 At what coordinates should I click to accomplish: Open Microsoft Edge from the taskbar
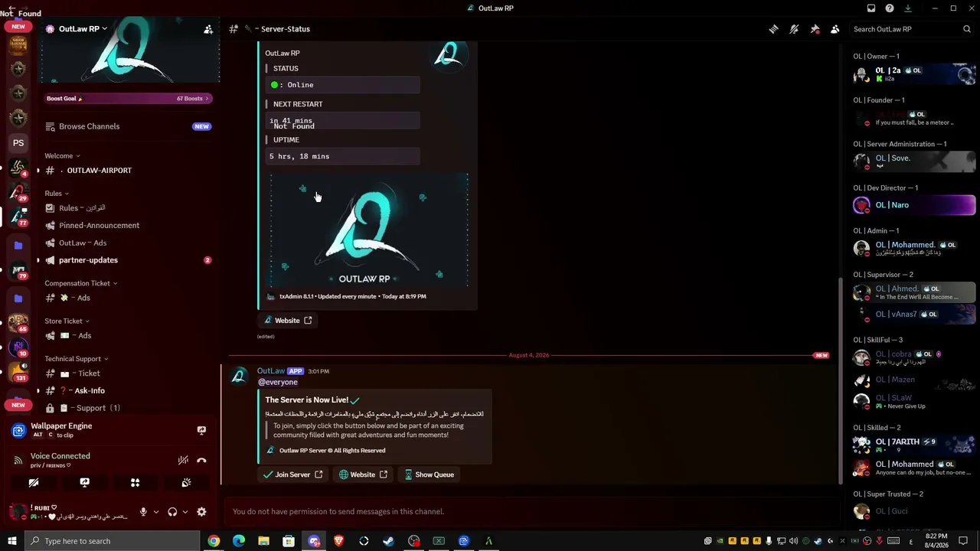(x=239, y=541)
